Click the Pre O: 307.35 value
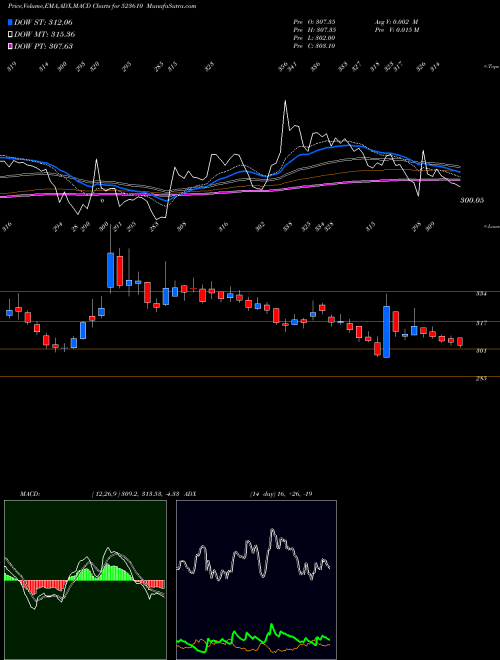Viewport: 500px width, 660px height. (x=314, y=22)
